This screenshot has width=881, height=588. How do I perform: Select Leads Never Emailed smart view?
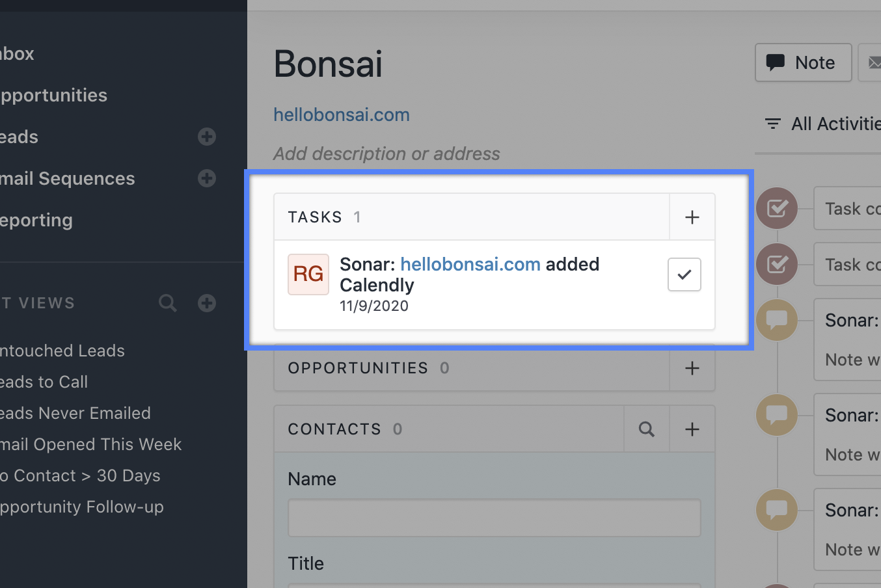[x=75, y=413]
